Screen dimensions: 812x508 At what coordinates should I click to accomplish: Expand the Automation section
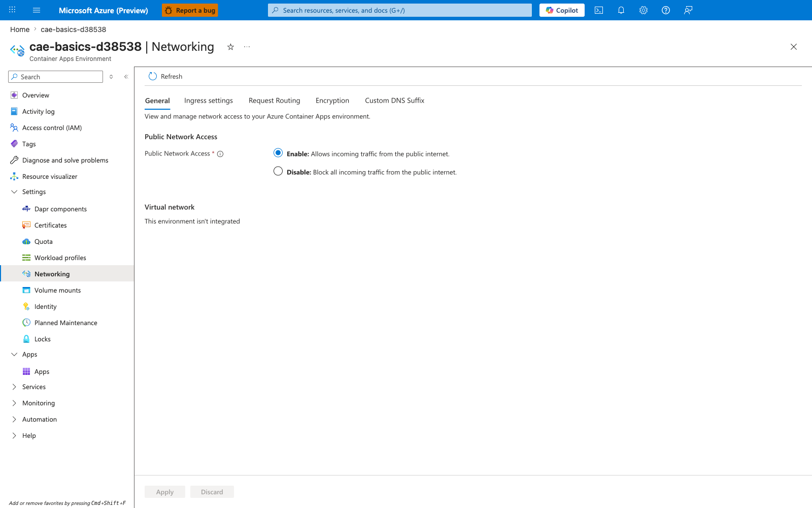[x=14, y=419]
